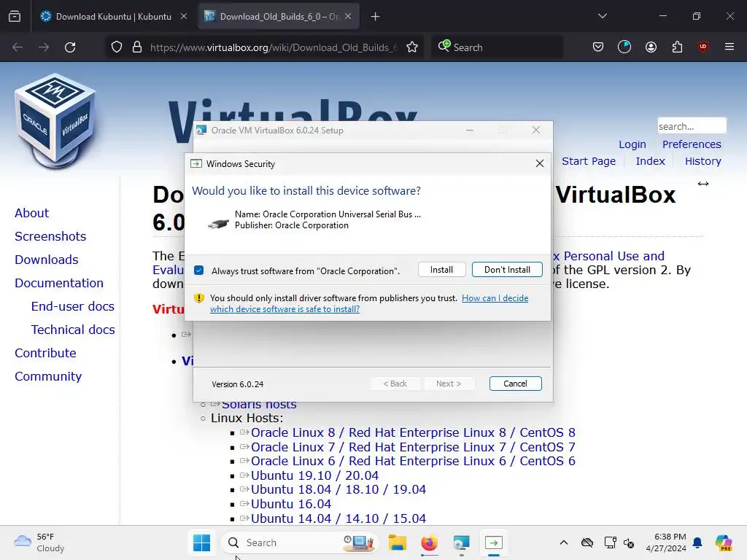
Task: Click the Don't Install button
Action: pyautogui.click(x=507, y=270)
